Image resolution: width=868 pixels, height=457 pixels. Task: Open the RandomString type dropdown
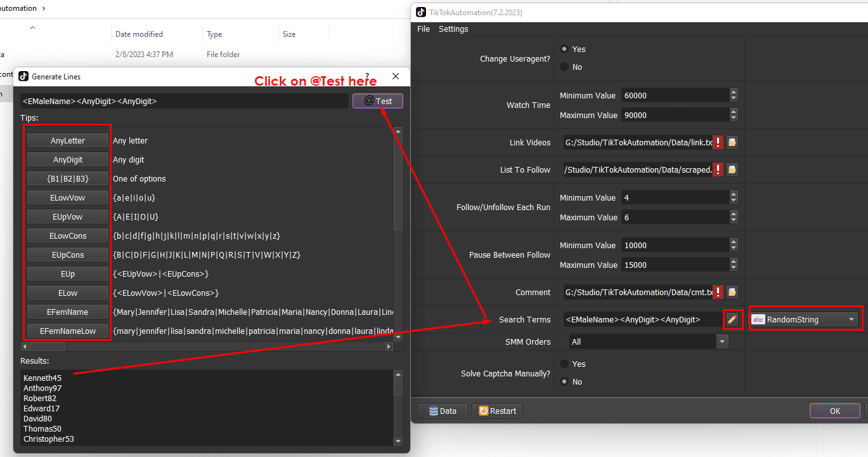click(804, 319)
